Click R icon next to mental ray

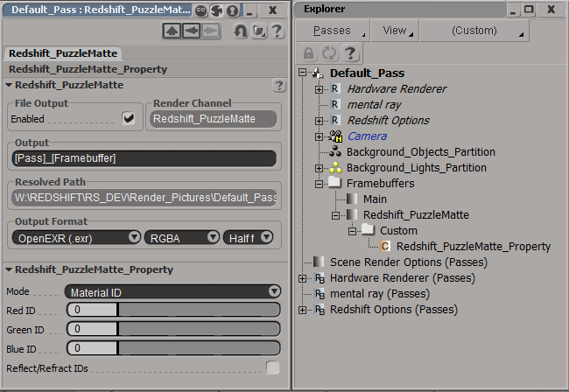(335, 104)
